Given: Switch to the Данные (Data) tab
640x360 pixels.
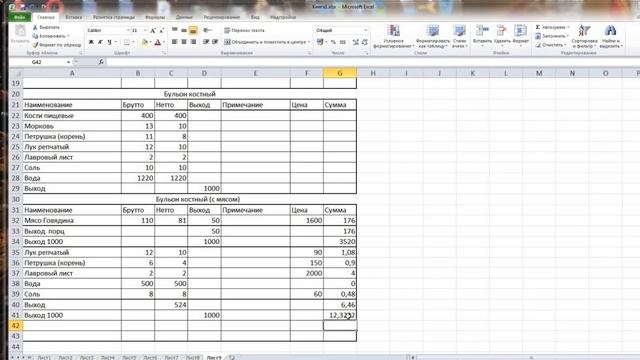Looking at the screenshot, I should (184, 17).
